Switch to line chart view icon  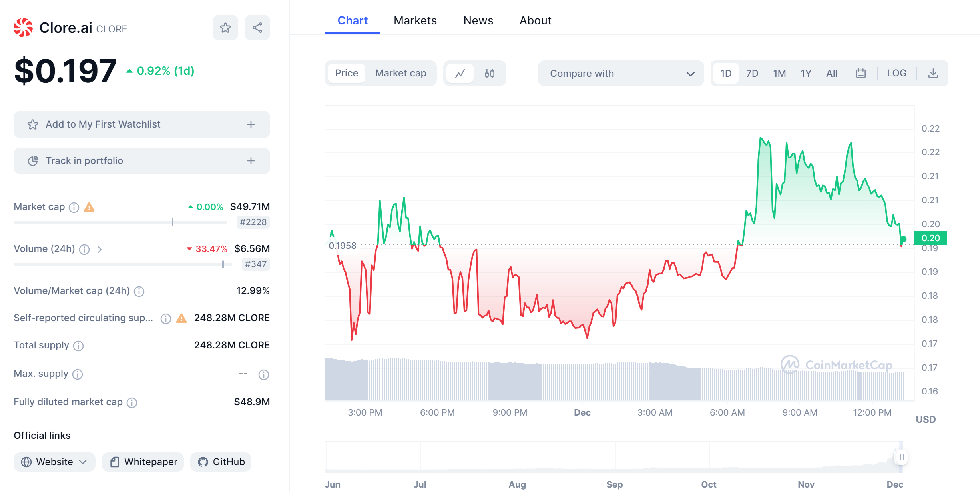(460, 73)
